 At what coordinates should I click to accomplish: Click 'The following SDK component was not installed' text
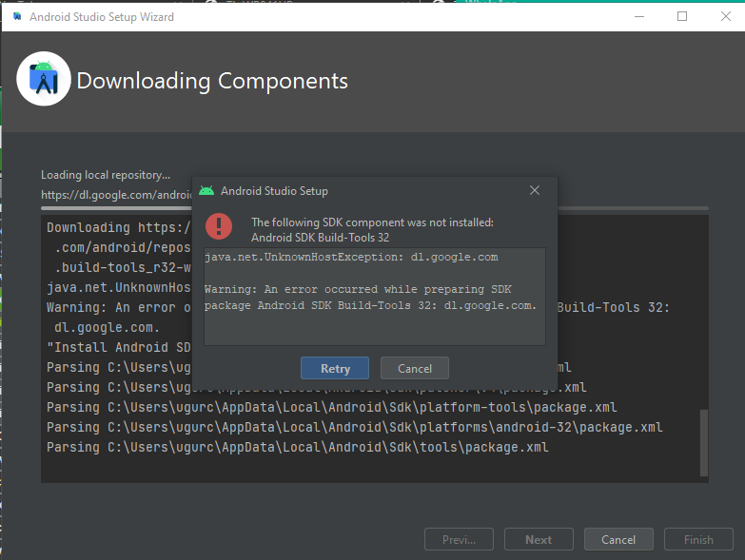[x=372, y=222]
